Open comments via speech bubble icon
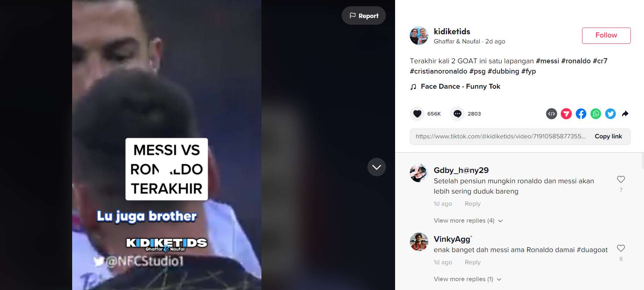 pyautogui.click(x=457, y=114)
